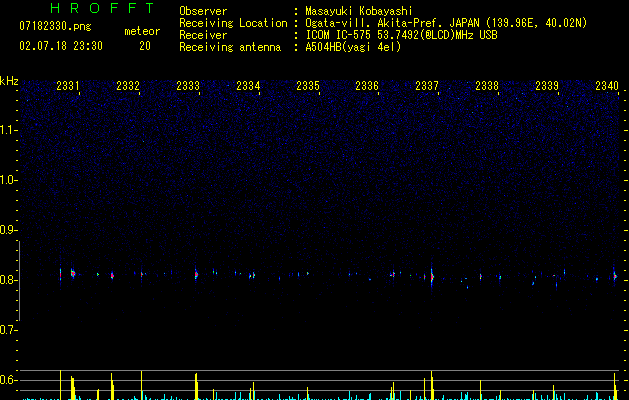This screenshot has height=400, width=629.
Task: Click the Observer label
Action: 203,11
